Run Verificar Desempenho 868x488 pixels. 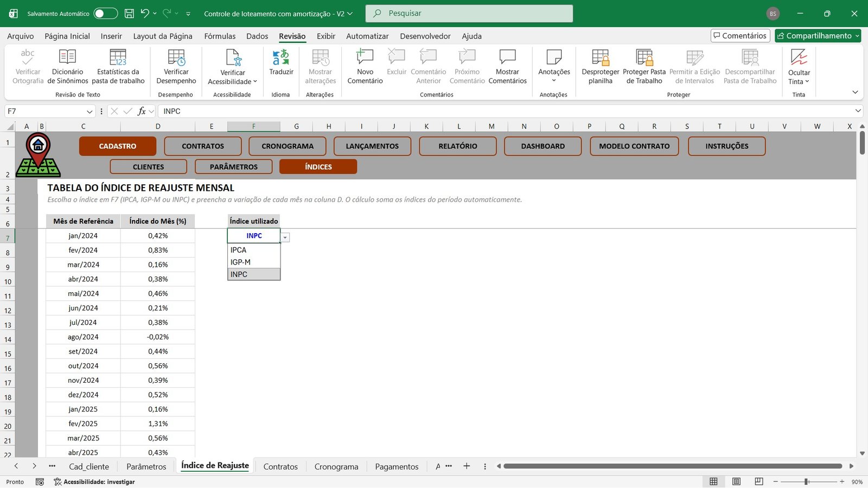176,66
